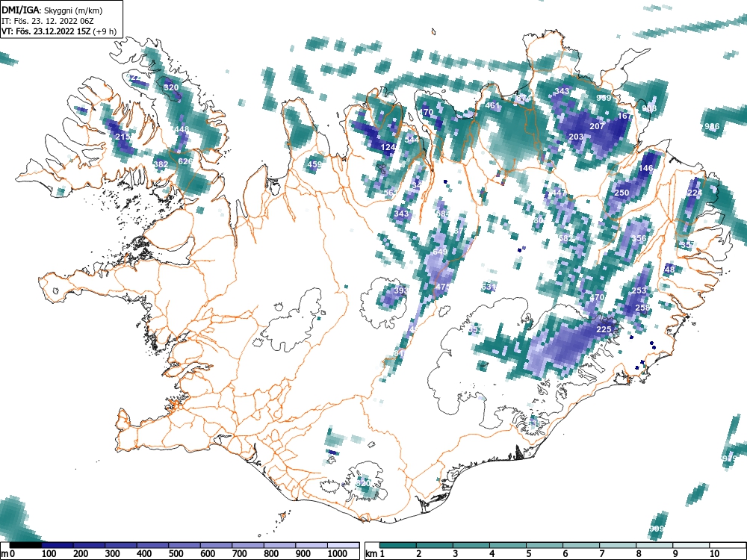Click the visibility value 448 on the map
Viewport: 747px width, 560px height.
click(182, 129)
